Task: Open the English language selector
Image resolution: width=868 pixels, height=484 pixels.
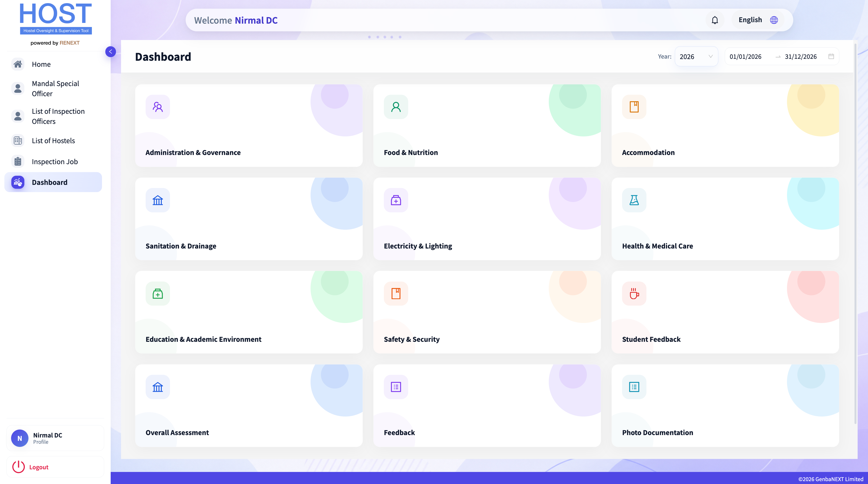Action: (758, 20)
